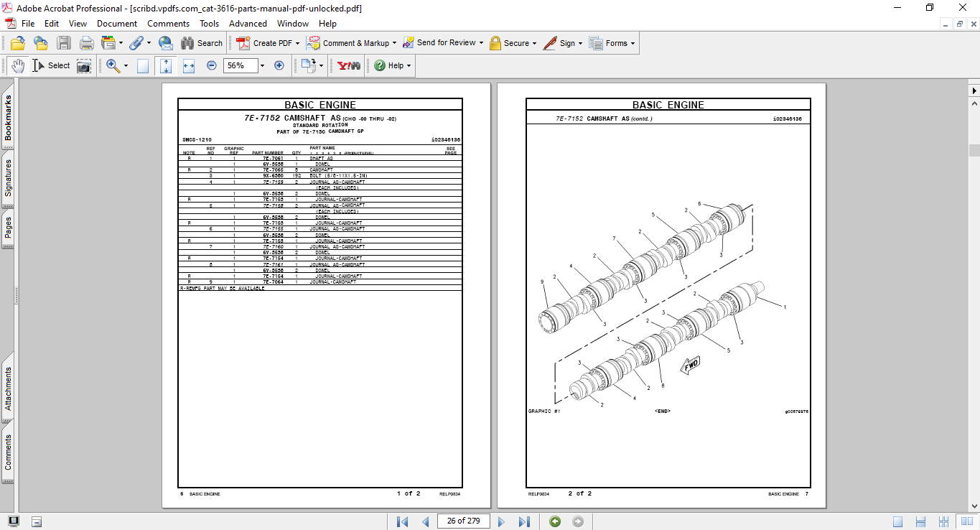980x530 pixels.
Task: Open the Advanced menu
Action: click(248, 24)
